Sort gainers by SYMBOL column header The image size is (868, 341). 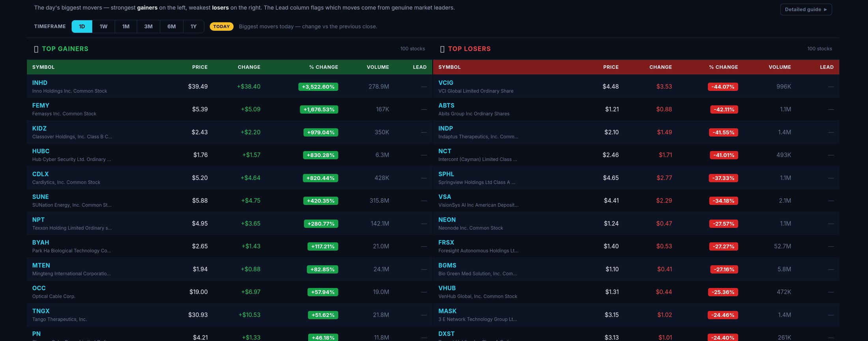[x=43, y=67]
